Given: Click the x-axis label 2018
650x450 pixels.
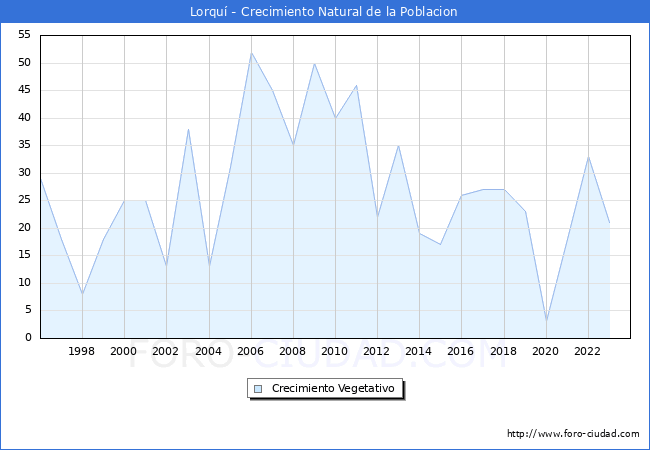Looking at the screenshot, I should [x=504, y=351].
